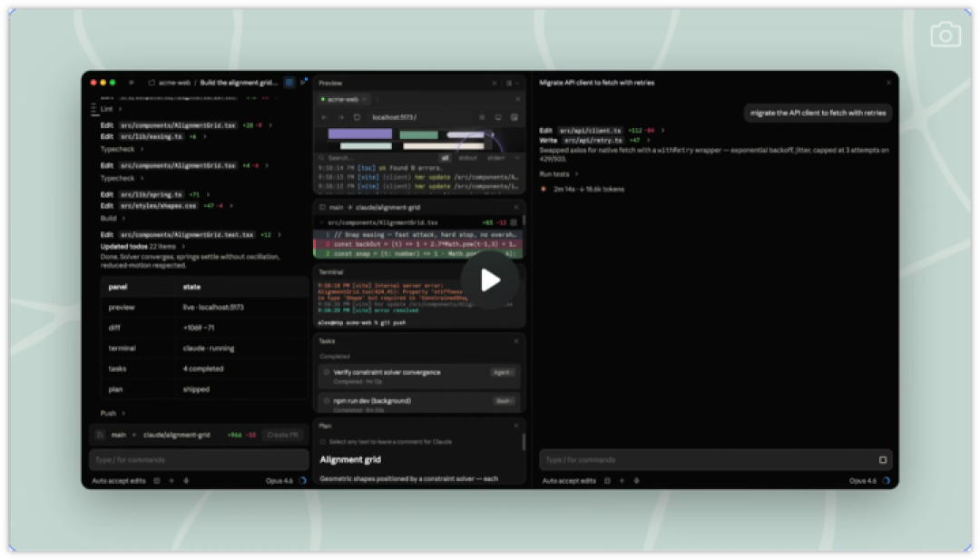Tick checkbox for npm run dev (background)
Image resolution: width=980 pixels, height=560 pixels.
(x=327, y=400)
